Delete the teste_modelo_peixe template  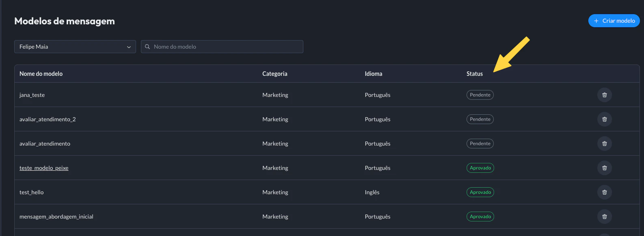point(604,168)
